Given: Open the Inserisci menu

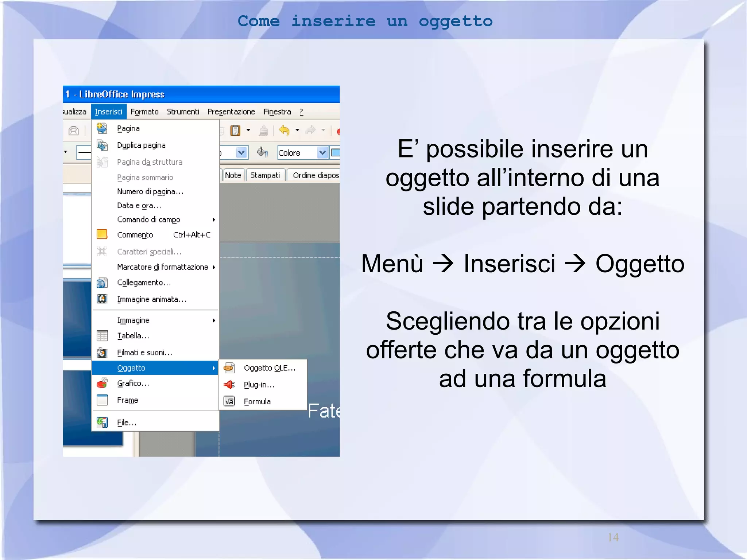Looking at the screenshot, I should [x=109, y=112].
